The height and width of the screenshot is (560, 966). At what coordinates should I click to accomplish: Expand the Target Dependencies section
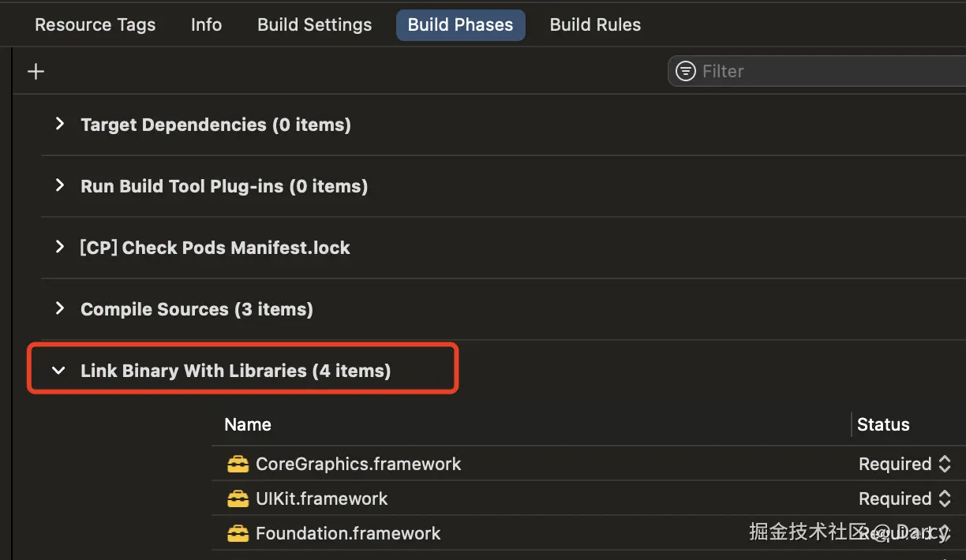(59, 124)
